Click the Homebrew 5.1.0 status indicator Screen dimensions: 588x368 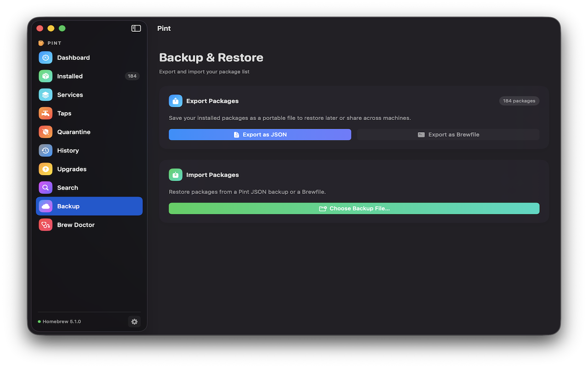[59, 322]
